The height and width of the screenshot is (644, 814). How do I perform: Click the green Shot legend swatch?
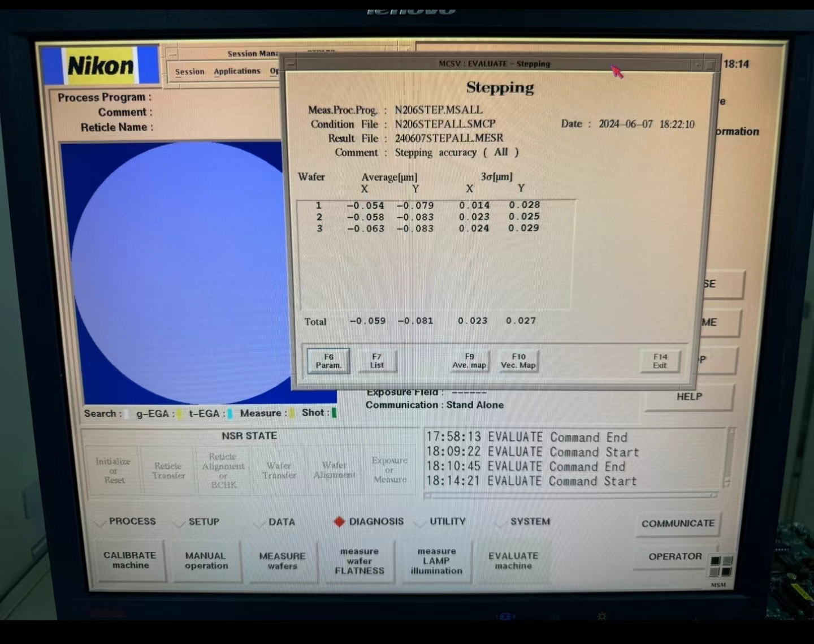pos(334,413)
